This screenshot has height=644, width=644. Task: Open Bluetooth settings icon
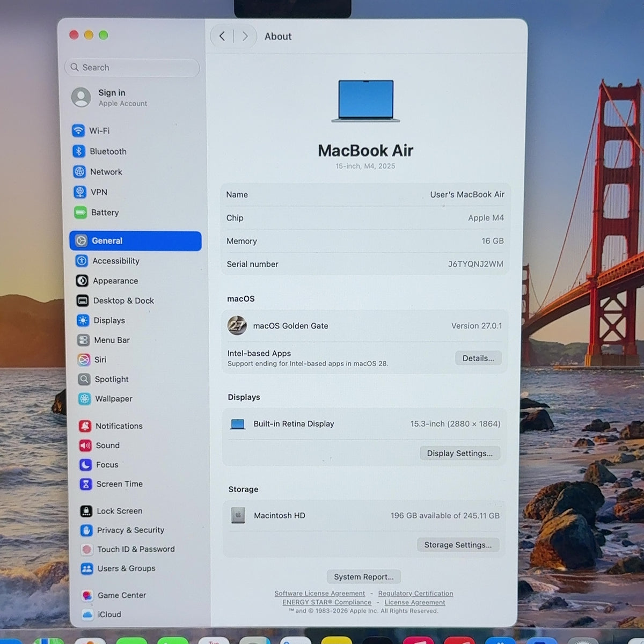79,151
